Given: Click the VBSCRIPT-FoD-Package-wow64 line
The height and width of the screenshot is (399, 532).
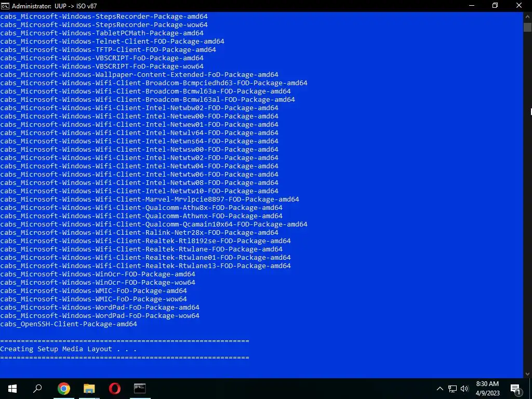Looking at the screenshot, I should pyautogui.click(x=102, y=66).
